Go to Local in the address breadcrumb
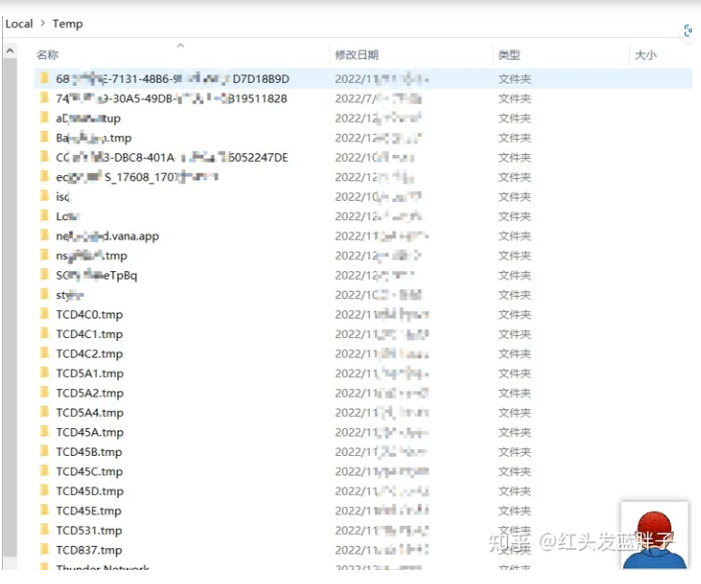 (19, 24)
